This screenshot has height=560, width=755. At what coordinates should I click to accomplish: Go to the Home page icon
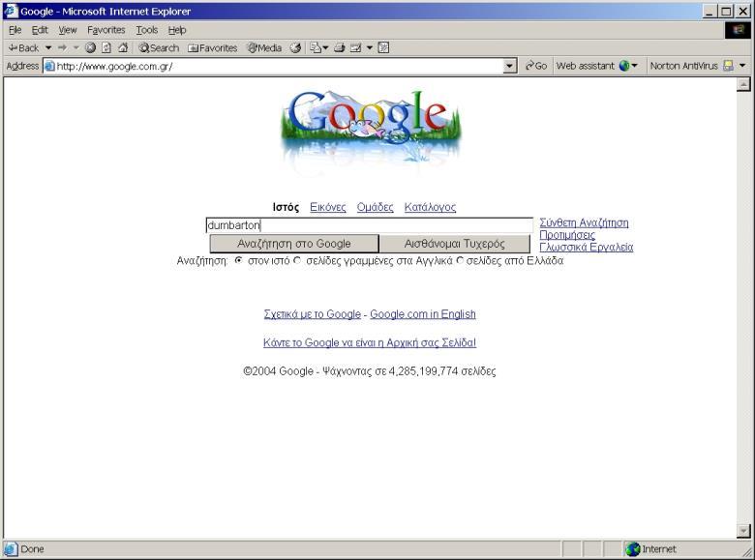point(123,48)
